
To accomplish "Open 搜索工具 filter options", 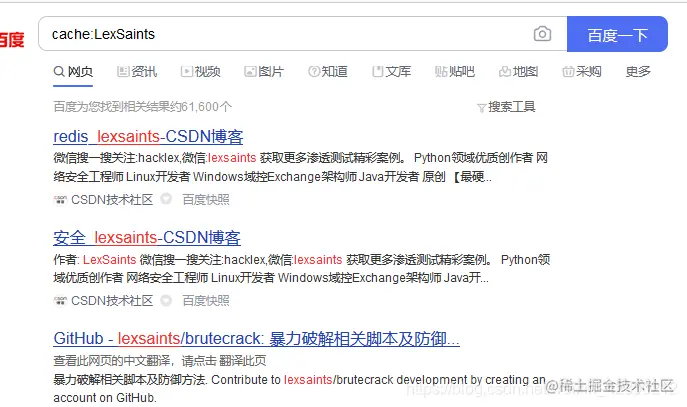I will pyautogui.click(x=506, y=106).
